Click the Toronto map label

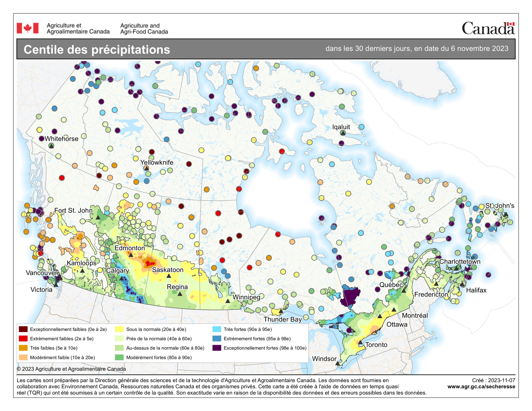(376, 345)
